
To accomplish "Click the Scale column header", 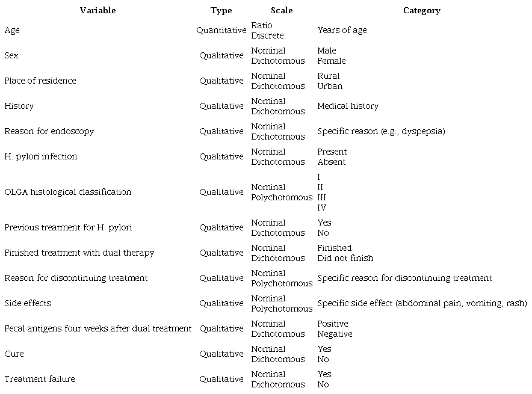I will pos(282,10).
